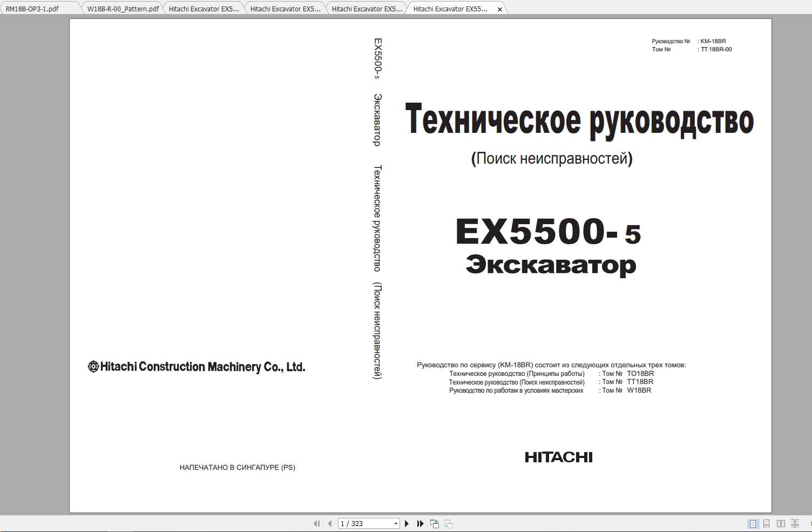Go to the first page of the document
The width and height of the screenshot is (812, 532).
tap(317, 523)
